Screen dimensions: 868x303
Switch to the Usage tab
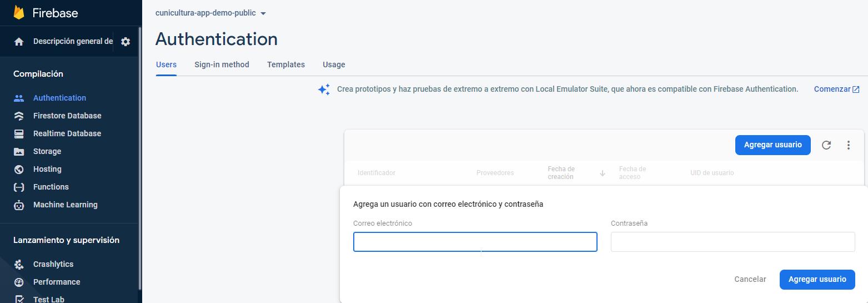pyautogui.click(x=334, y=64)
